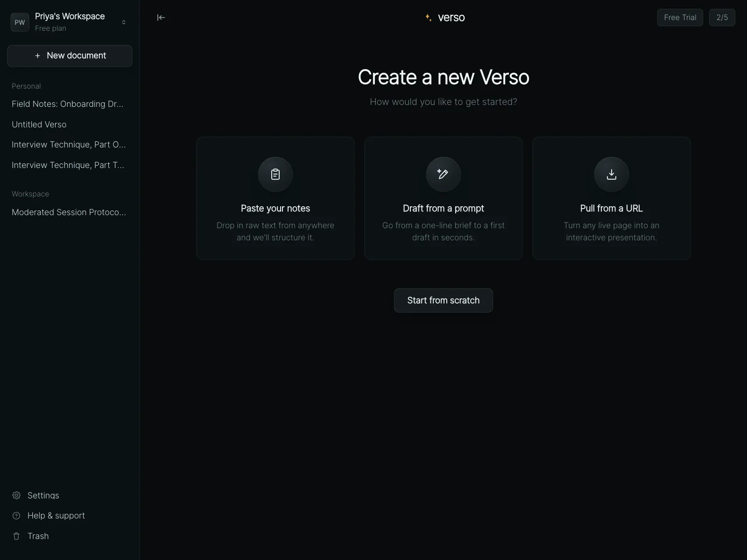This screenshot has height=560, width=747.
Task: Open Interview Technique, Part O... document
Action: tap(70, 145)
